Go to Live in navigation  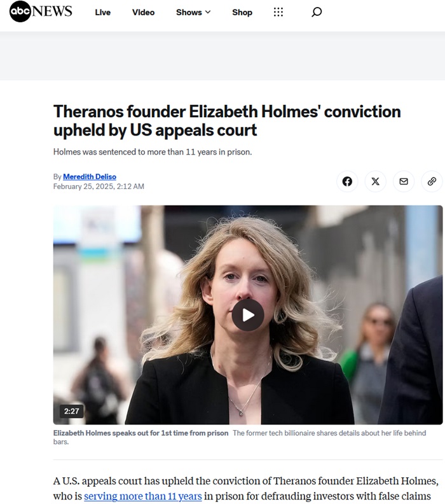[x=103, y=12]
